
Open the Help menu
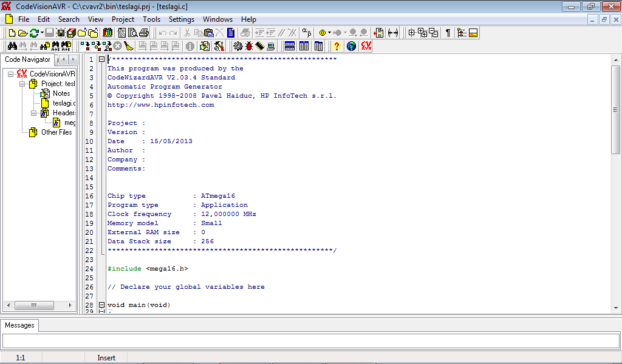click(248, 19)
